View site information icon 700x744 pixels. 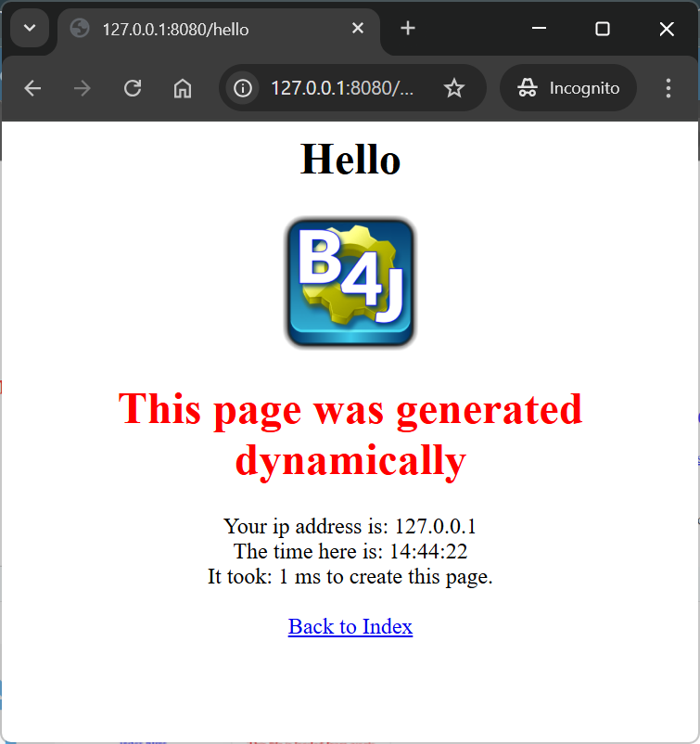click(243, 88)
